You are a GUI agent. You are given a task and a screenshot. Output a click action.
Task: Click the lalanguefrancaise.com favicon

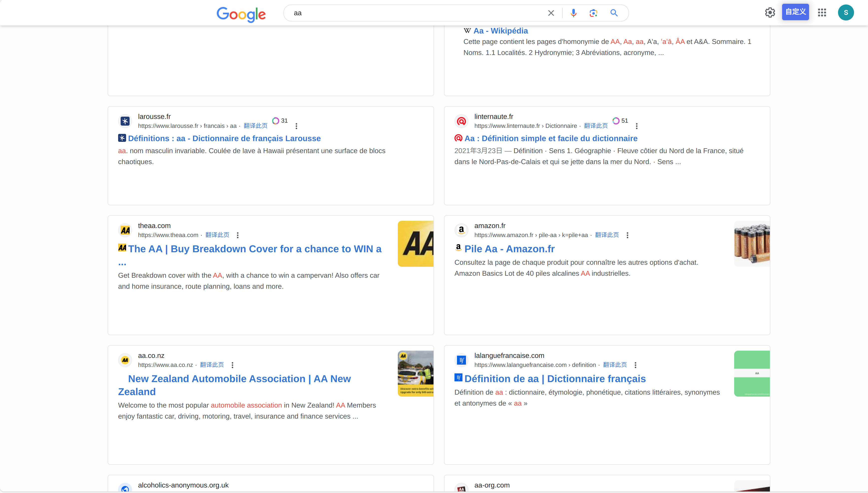pos(461,360)
